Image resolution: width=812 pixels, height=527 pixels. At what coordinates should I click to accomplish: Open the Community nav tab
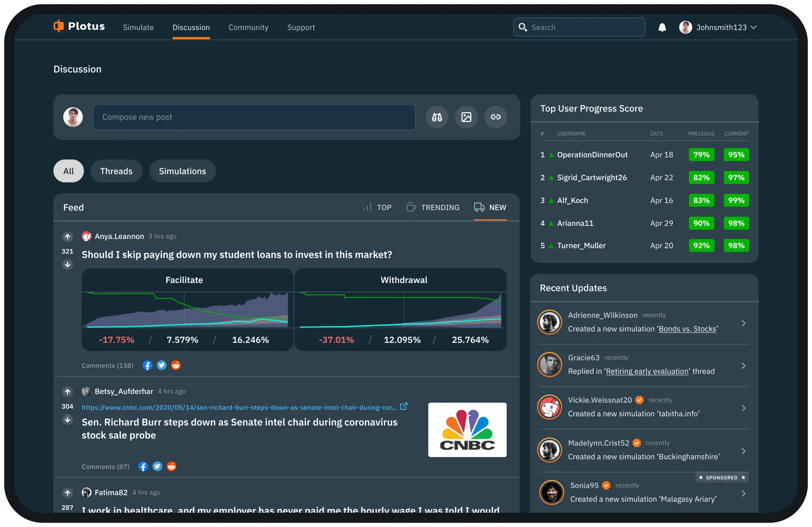point(248,27)
